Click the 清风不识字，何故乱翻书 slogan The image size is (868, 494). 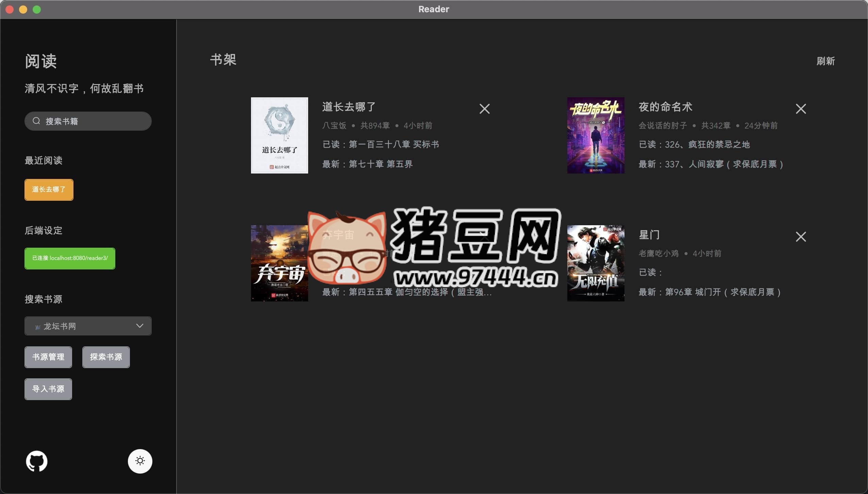84,88
